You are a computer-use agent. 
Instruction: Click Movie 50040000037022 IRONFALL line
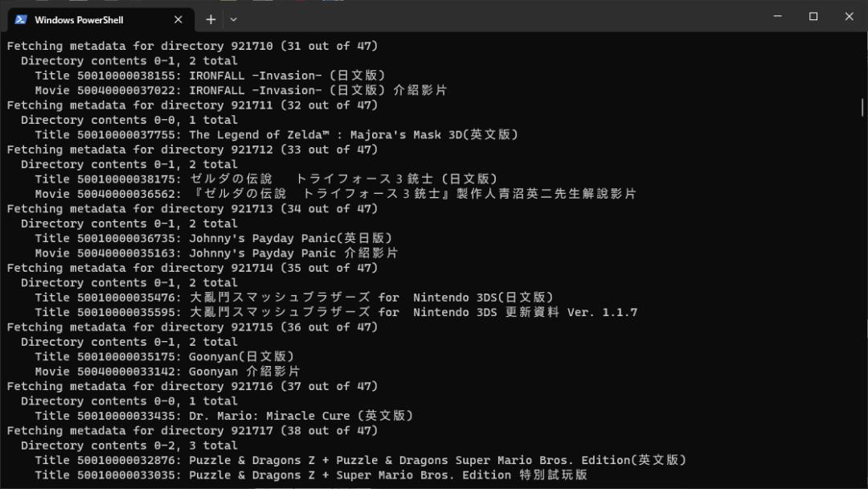[241, 90]
